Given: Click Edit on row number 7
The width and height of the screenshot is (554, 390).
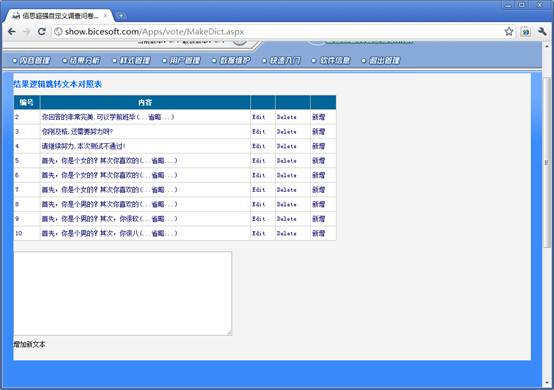Looking at the screenshot, I should pyautogui.click(x=259, y=190).
